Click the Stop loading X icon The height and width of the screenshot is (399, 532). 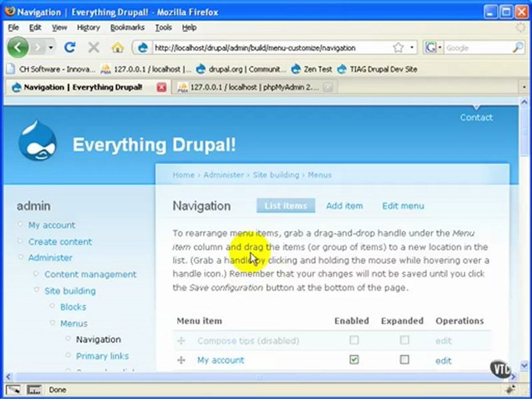coord(93,48)
